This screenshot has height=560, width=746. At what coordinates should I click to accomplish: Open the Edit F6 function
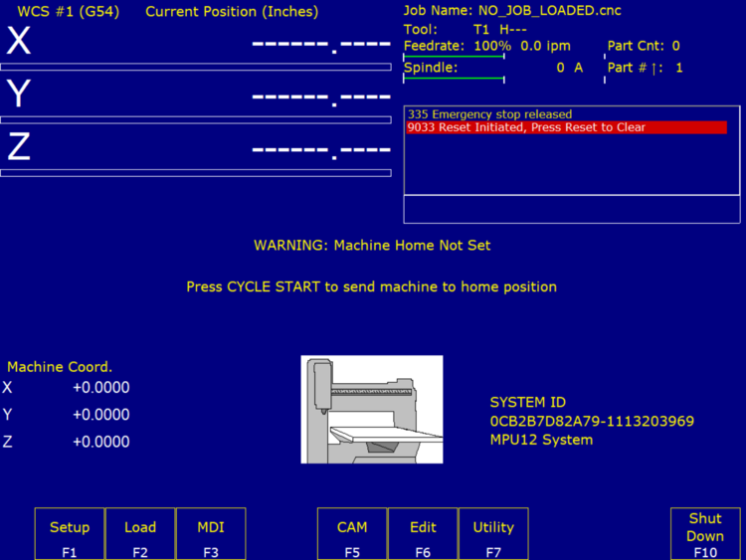423,535
